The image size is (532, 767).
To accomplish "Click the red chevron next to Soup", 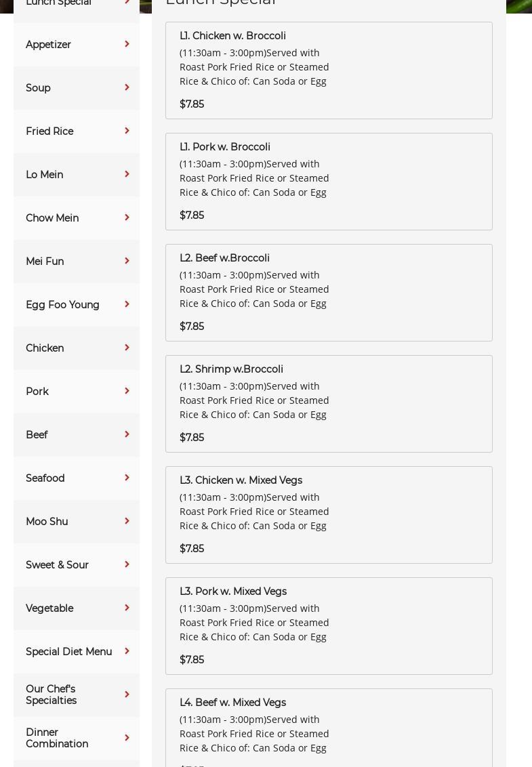I will point(127,88).
